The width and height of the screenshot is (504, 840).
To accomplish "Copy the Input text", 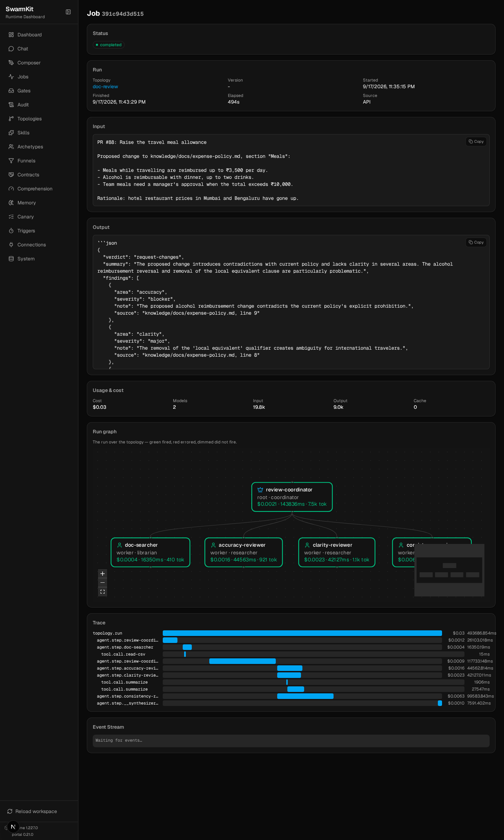I will tap(476, 141).
